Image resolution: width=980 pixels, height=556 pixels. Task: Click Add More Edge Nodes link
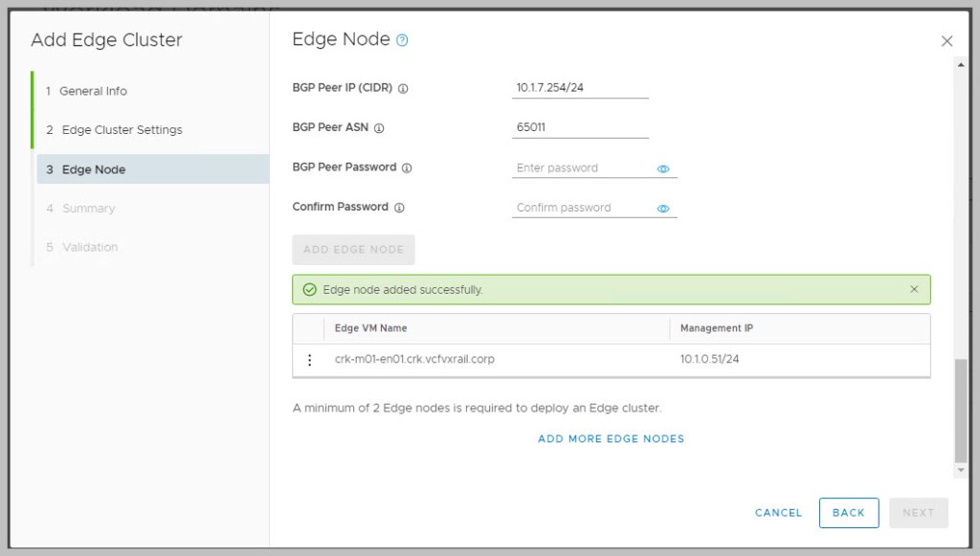[x=611, y=439]
